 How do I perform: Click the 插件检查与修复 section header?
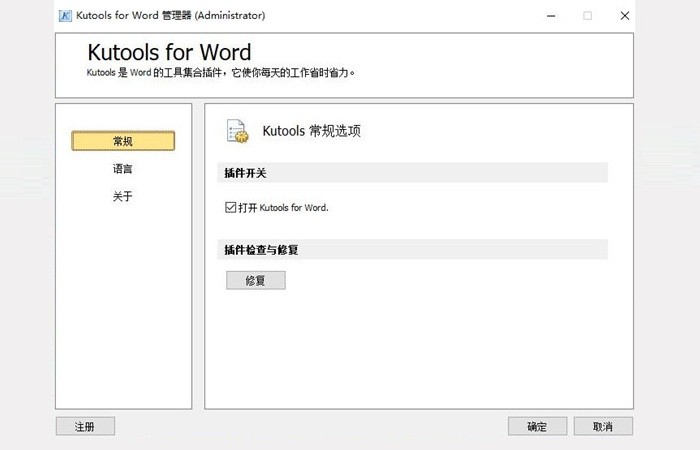(x=261, y=250)
